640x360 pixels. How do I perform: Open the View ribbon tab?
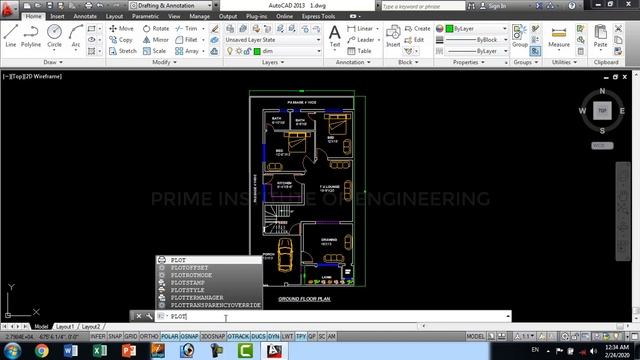[x=174, y=16]
